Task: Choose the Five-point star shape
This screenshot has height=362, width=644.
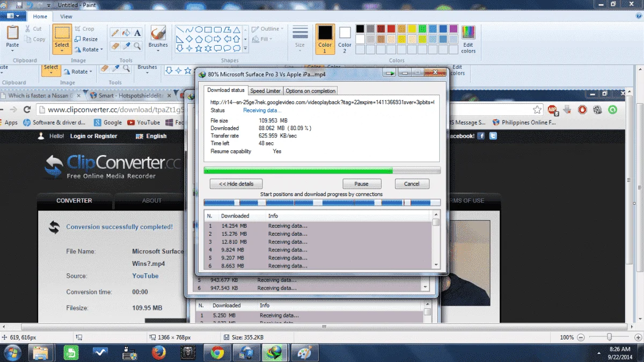Action: click(x=199, y=48)
